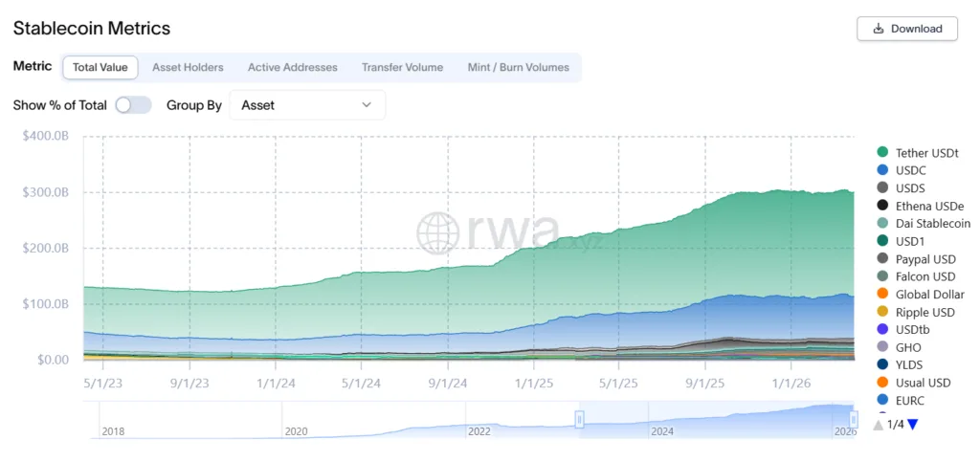Click the 1/1/24 x-axis label

(x=275, y=384)
